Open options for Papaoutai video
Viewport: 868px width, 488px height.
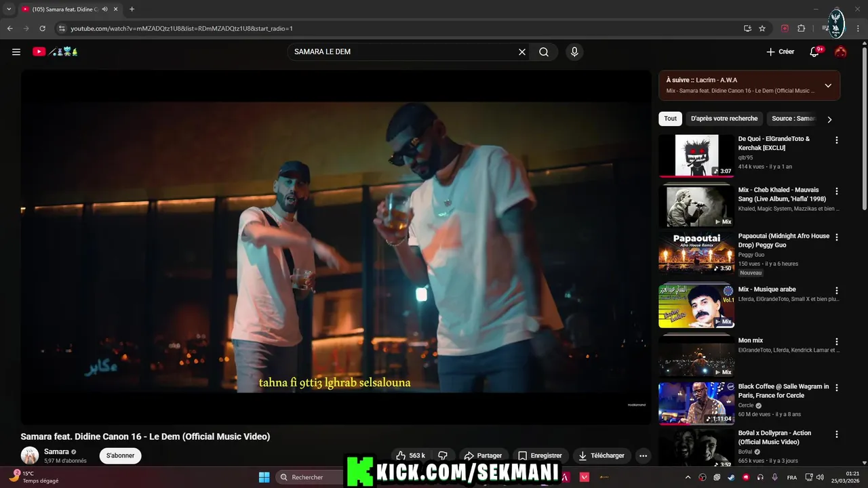point(836,237)
